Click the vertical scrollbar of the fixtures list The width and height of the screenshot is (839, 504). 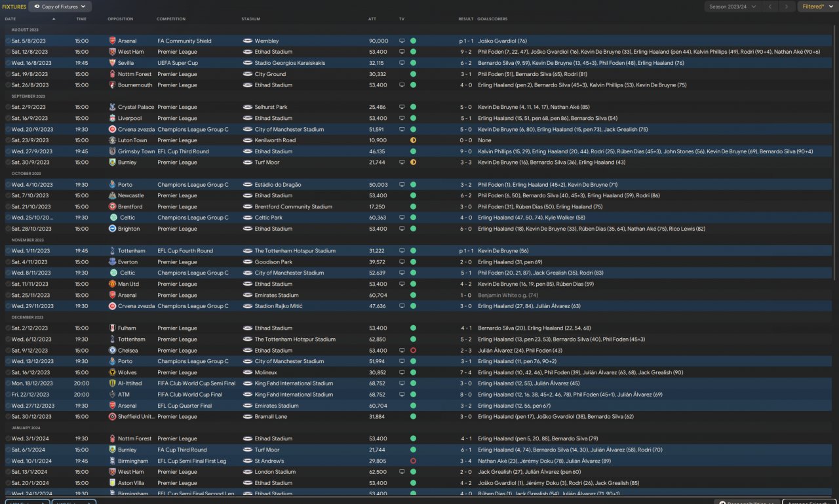(x=835, y=154)
